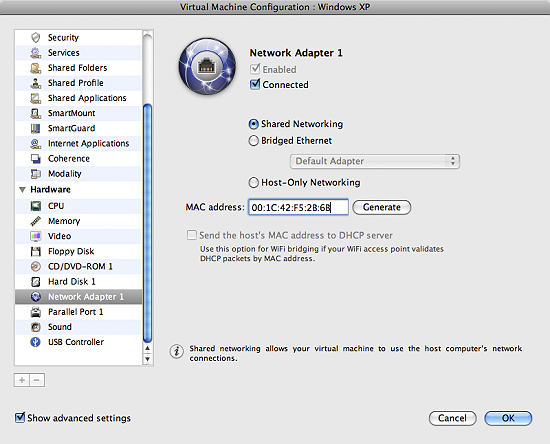Select Parallel Port 1 entry

click(79, 312)
